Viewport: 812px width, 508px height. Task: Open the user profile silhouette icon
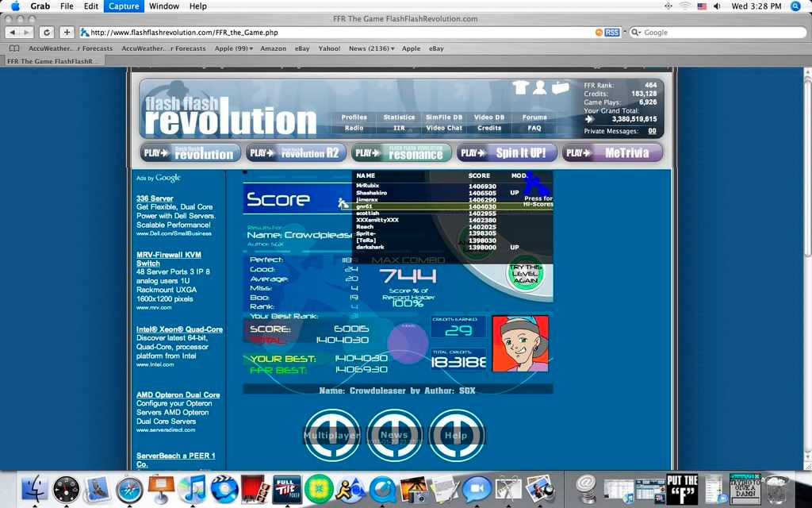(x=540, y=87)
